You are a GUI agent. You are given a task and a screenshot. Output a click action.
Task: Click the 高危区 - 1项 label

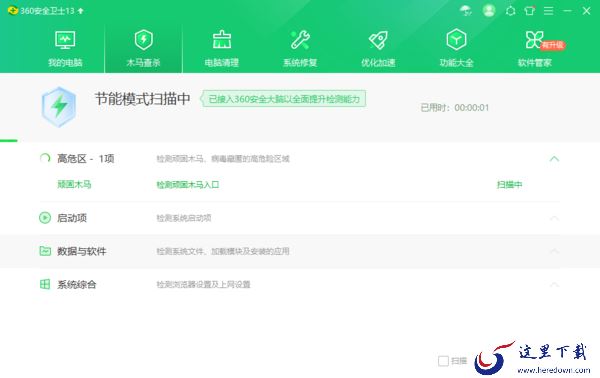[86, 158]
